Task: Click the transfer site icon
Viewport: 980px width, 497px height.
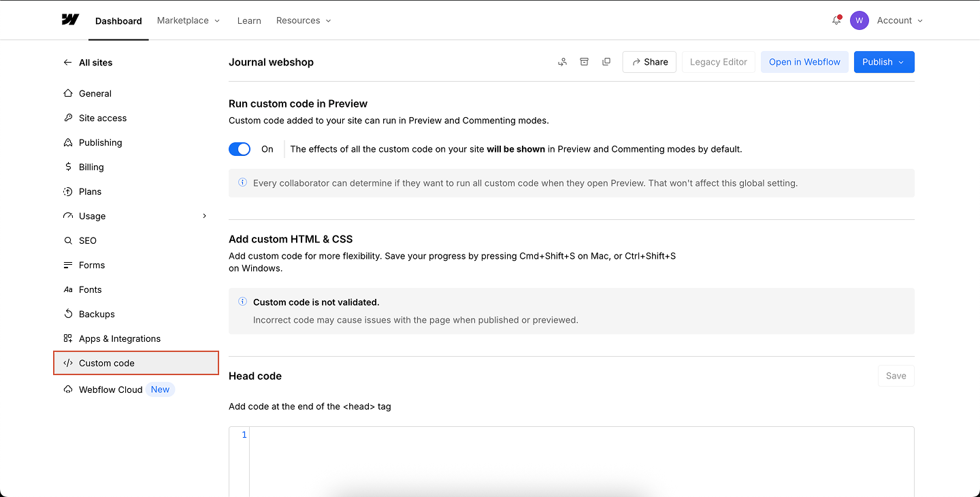Action: click(x=562, y=62)
